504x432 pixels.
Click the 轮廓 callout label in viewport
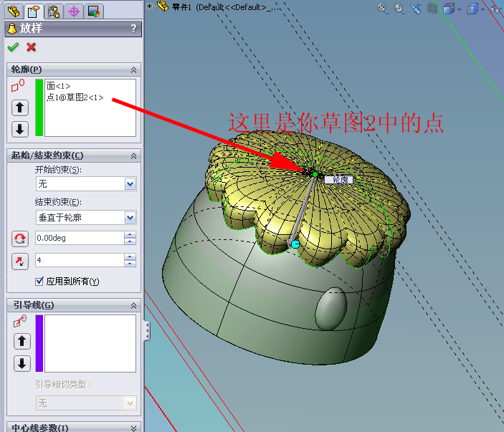tap(338, 180)
